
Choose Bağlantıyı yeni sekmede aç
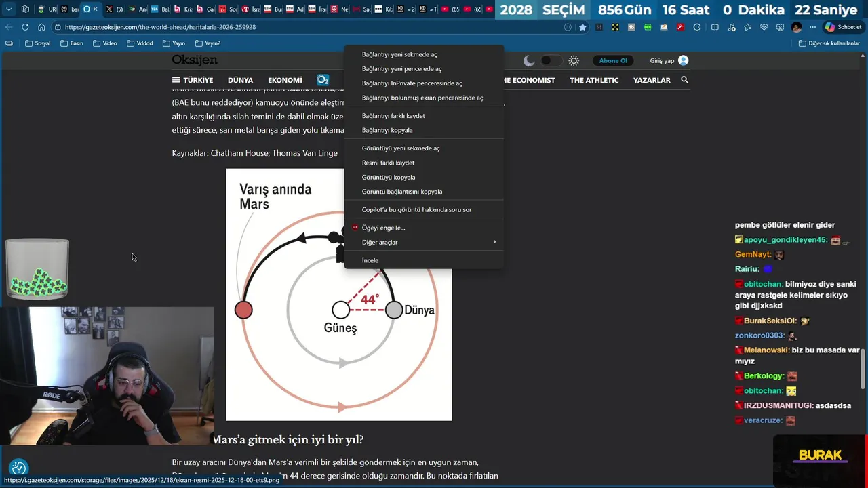[424, 54]
